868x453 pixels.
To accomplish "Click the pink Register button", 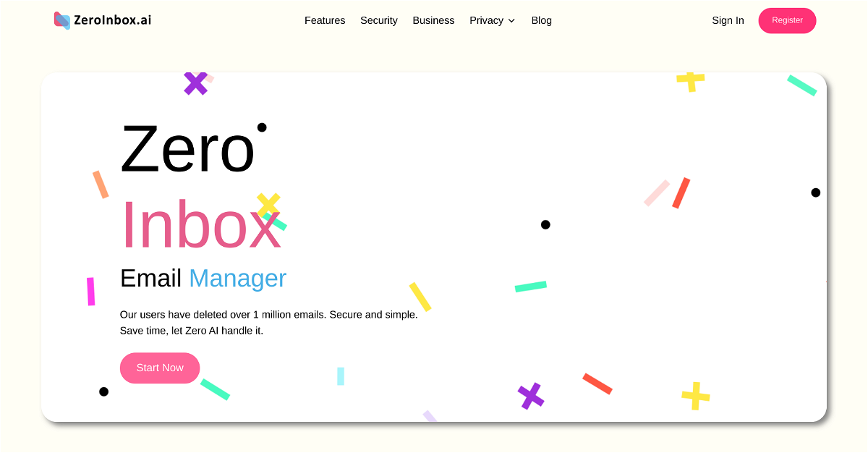I will coord(787,20).
